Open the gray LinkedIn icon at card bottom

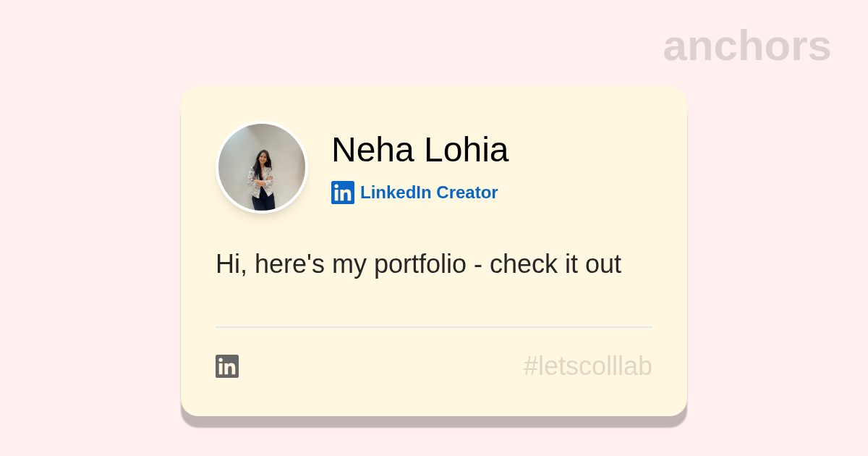pos(227,366)
